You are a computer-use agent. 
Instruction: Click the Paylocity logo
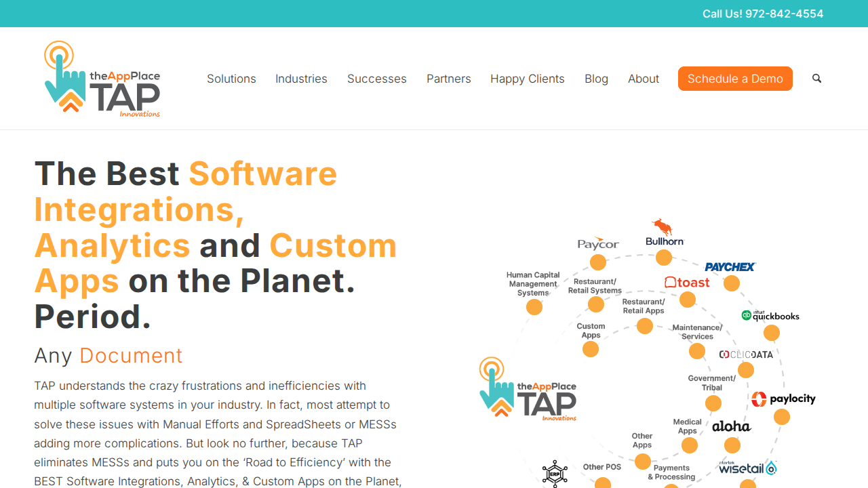(x=783, y=399)
